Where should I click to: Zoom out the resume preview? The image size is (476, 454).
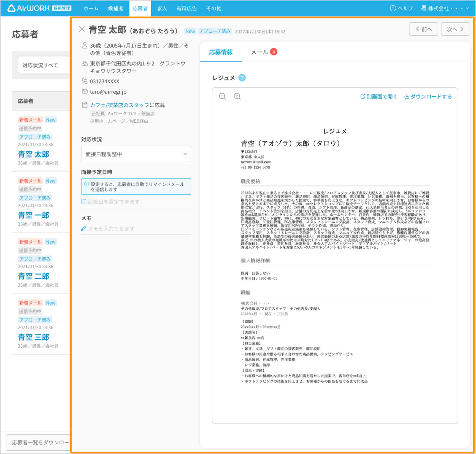(x=222, y=96)
